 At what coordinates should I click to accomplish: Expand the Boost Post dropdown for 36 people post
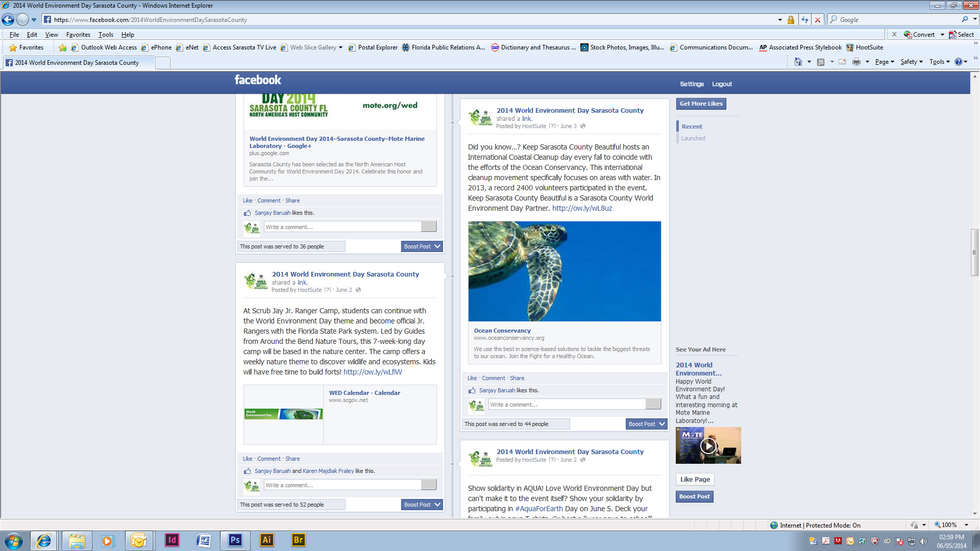[437, 246]
